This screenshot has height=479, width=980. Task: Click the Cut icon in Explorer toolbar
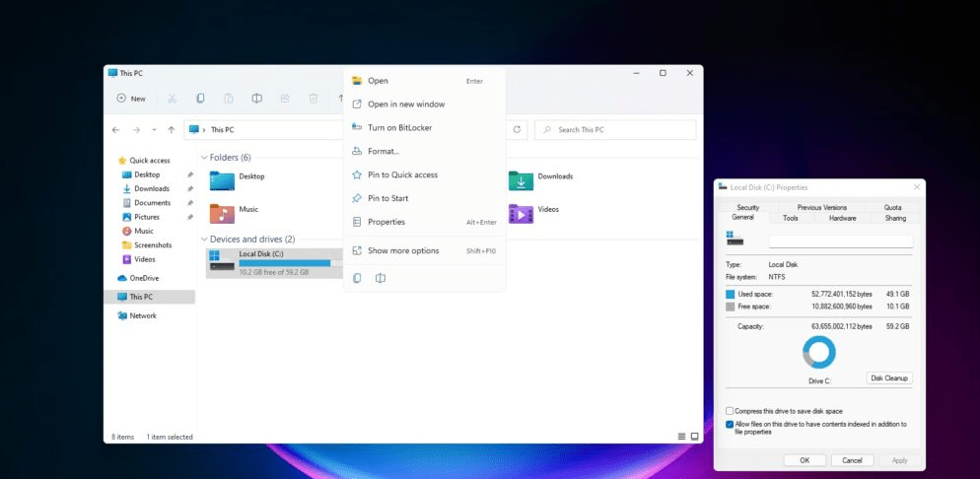click(x=172, y=99)
